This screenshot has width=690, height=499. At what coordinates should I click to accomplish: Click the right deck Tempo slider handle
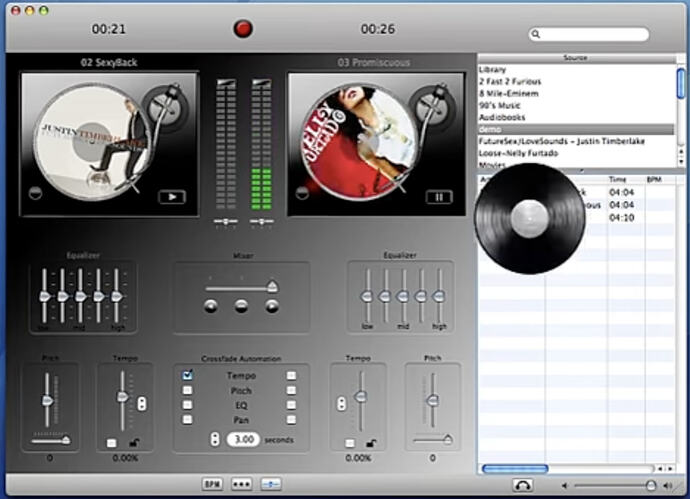coord(361,397)
